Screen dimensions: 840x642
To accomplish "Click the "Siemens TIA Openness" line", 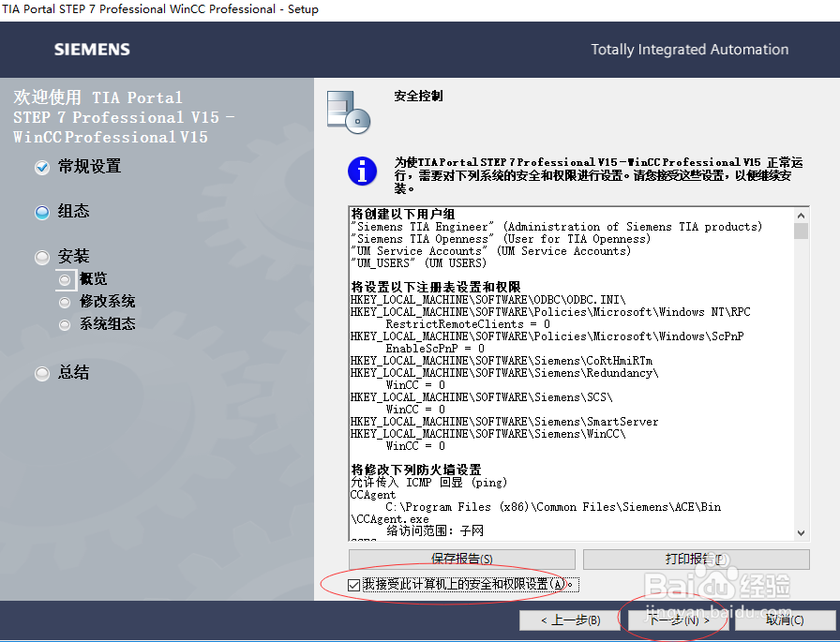I will tap(501, 239).
